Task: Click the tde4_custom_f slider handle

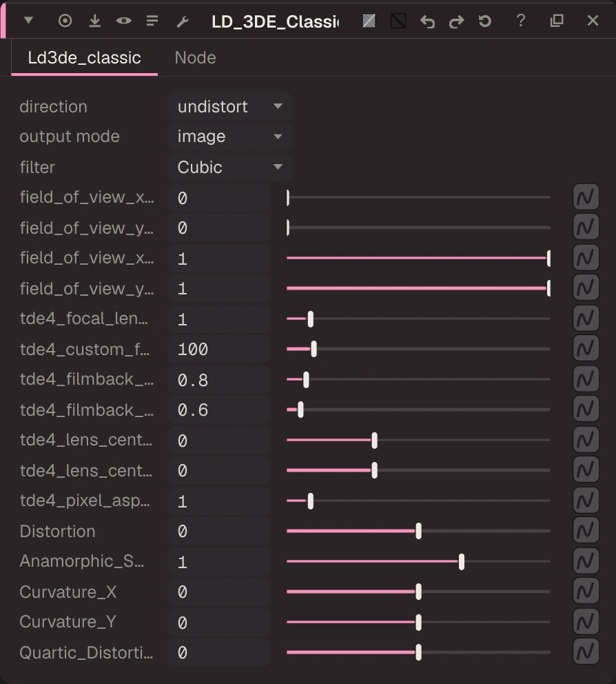Action: click(x=314, y=349)
